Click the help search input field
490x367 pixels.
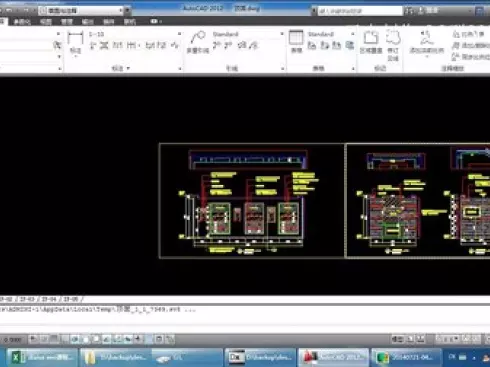(x=360, y=11)
